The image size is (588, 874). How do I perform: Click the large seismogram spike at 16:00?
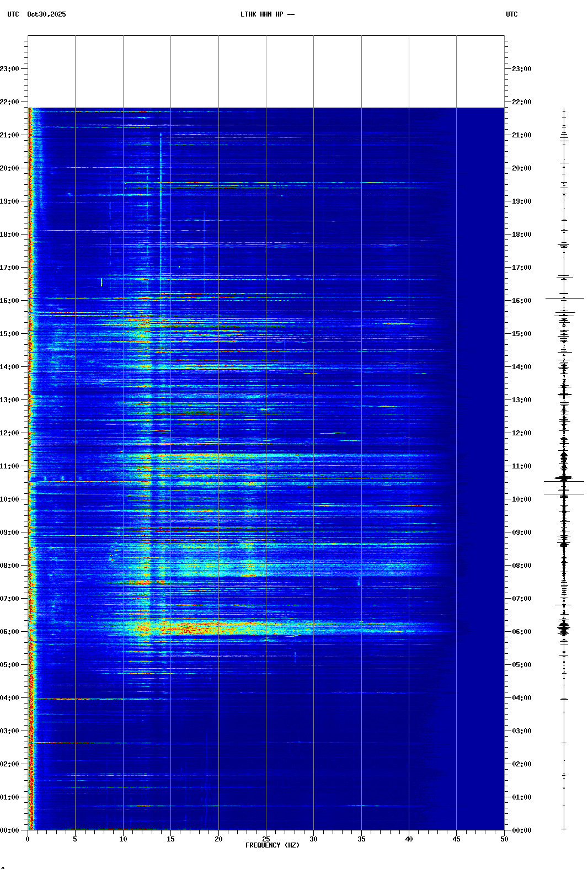[564, 298]
